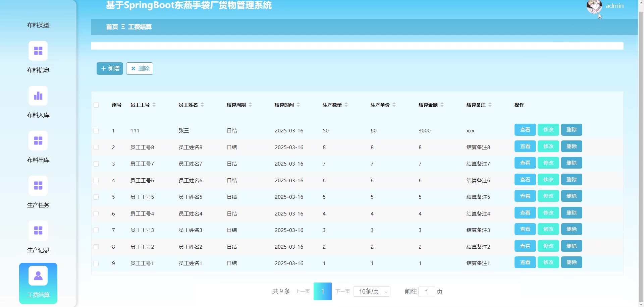Open the 生产记录 sidebar icon

[38, 231]
